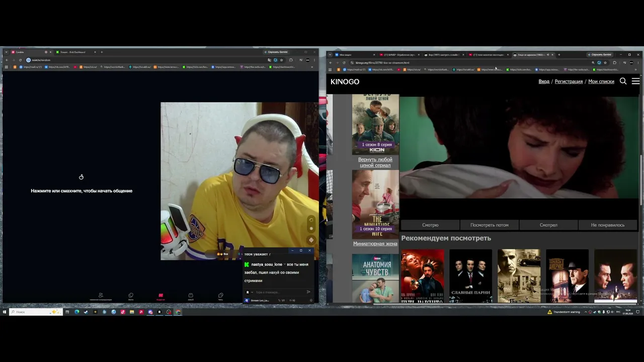
Task: Open the Windows Start button
Action: [4, 312]
